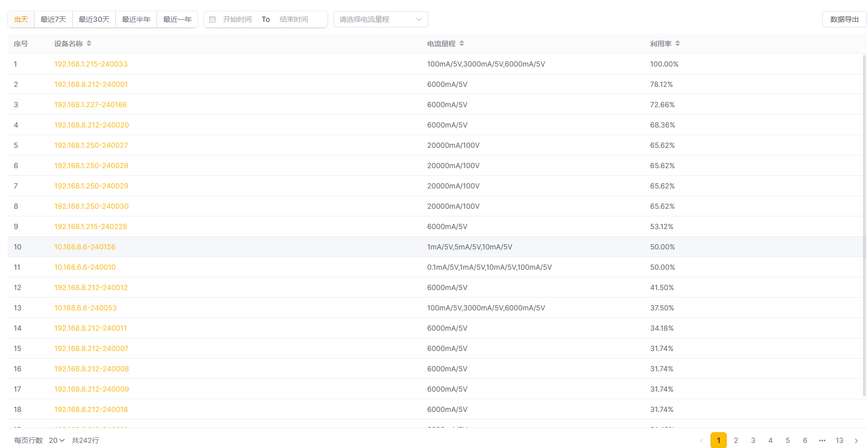Click the 37.50% utilization value
The image size is (868, 448).
662,308
